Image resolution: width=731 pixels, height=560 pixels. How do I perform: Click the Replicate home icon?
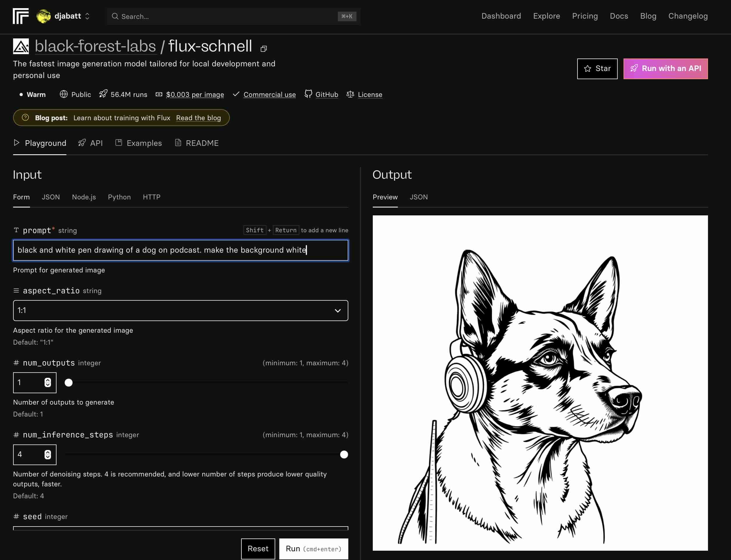(20, 16)
